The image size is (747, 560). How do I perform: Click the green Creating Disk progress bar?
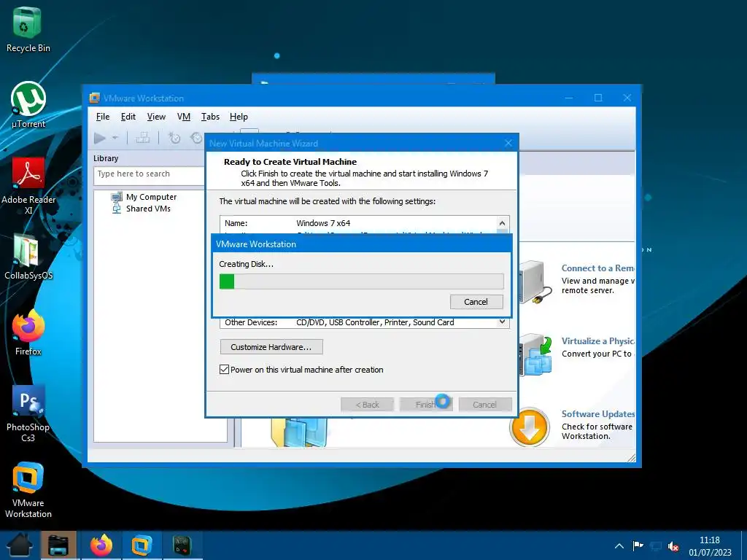pos(361,281)
